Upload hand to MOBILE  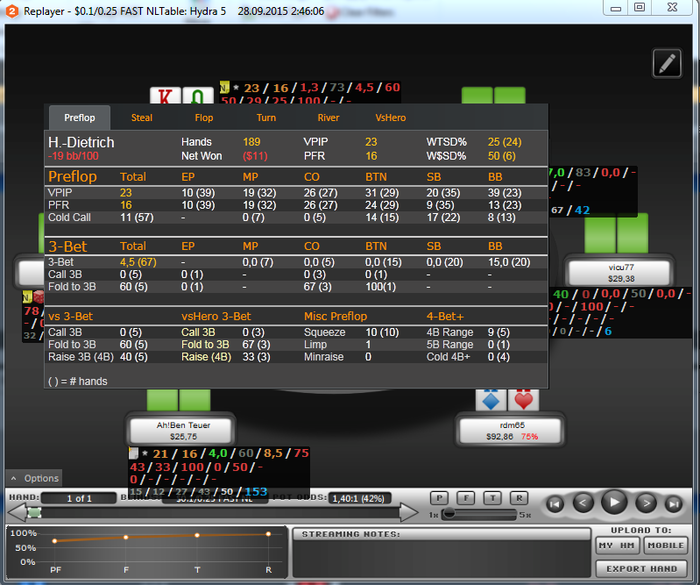665,546
